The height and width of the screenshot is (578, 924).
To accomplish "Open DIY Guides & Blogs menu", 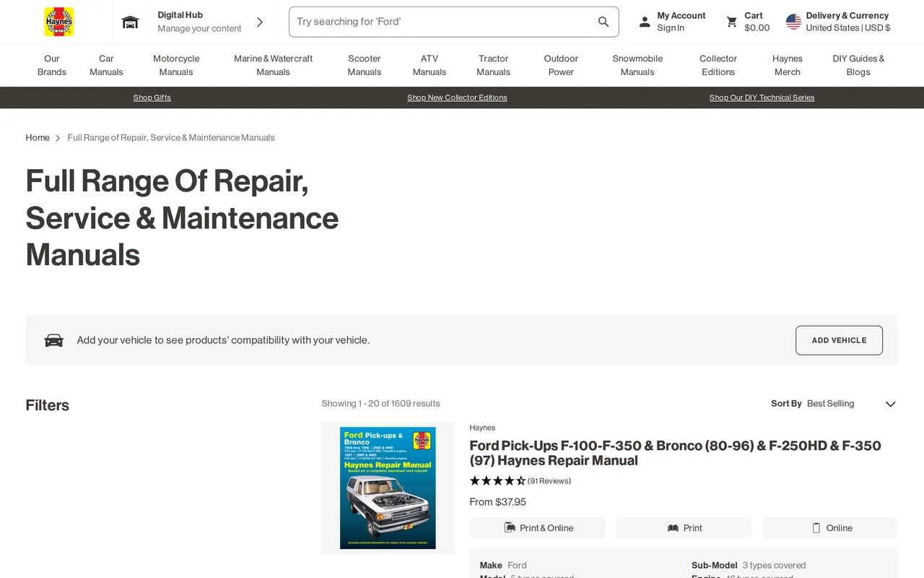I will [x=858, y=65].
